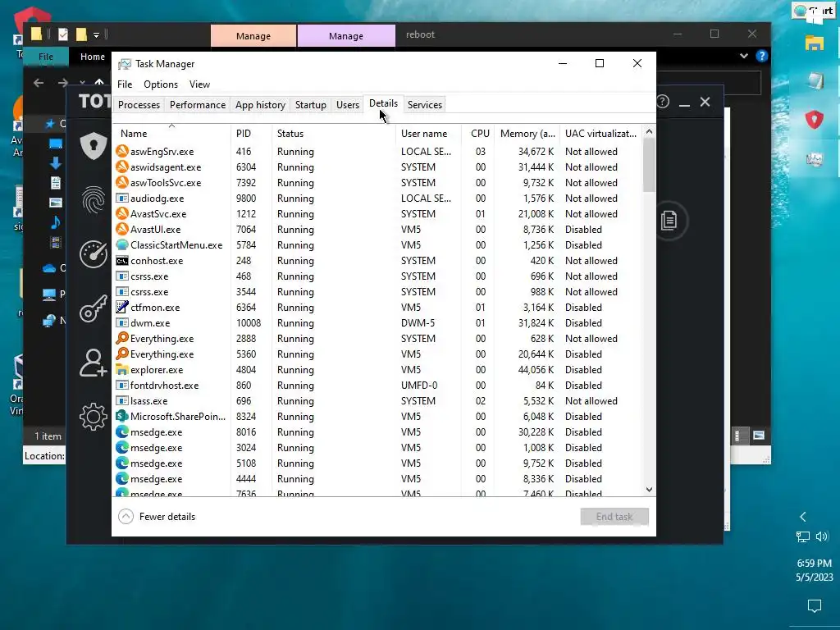Click the orange Manage tab in File Explorer
Image resolution: width=840 pixels, height=630 pixels.
(253, 36)
